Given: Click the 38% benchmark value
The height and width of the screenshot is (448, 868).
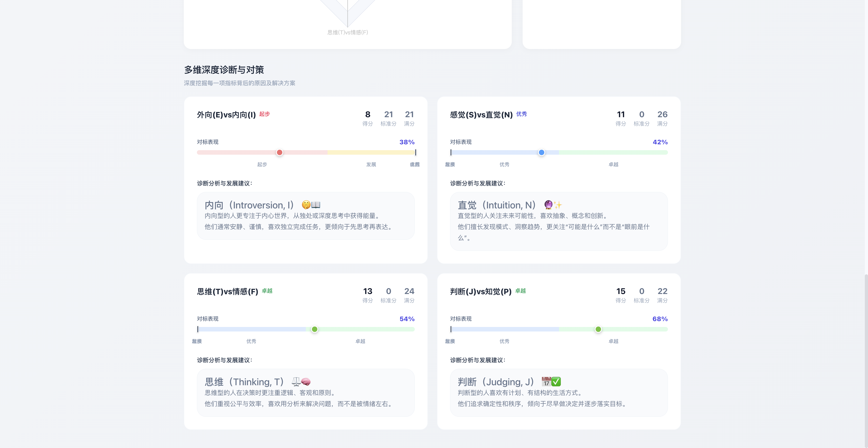Looking at the screenshot, I should 407,142.
